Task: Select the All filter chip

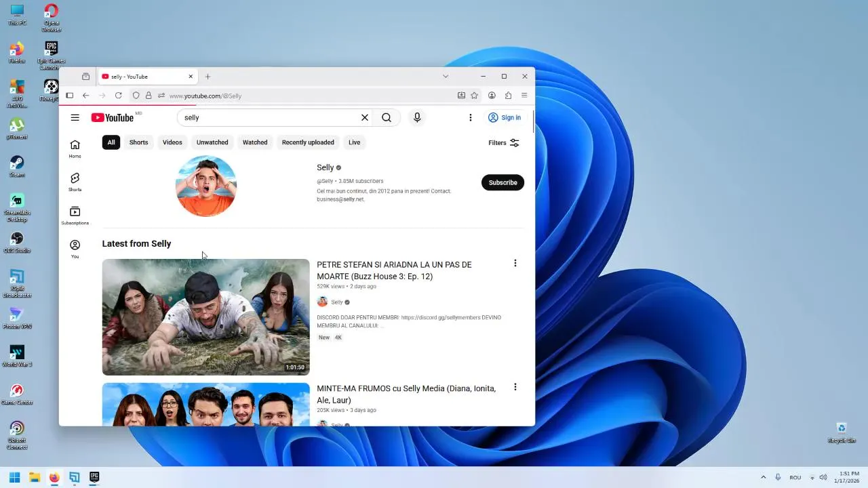Action: coord(111,142)
